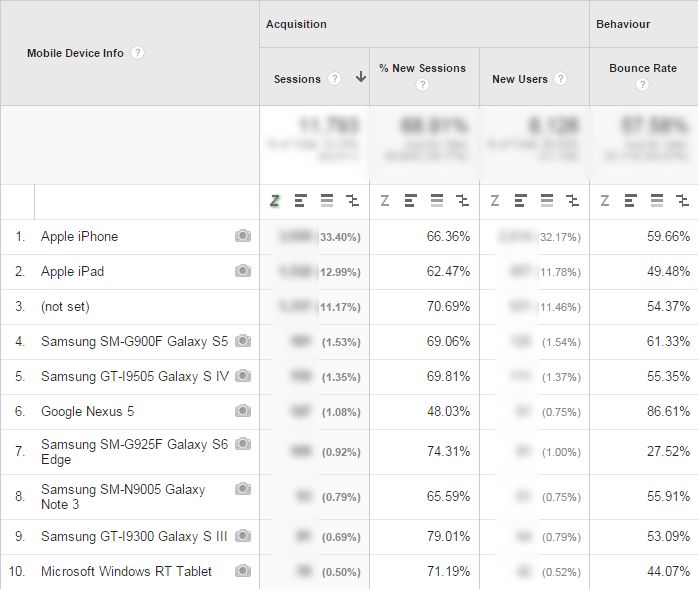
Task: Open Samsung SM-G900F Galaxy S5 link
Action: click(134, 341)
